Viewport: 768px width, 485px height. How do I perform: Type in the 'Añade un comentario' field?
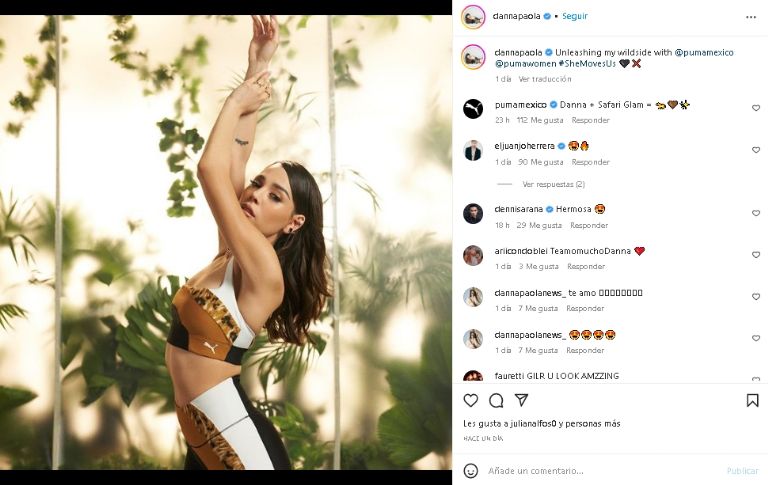coord(600,470)
